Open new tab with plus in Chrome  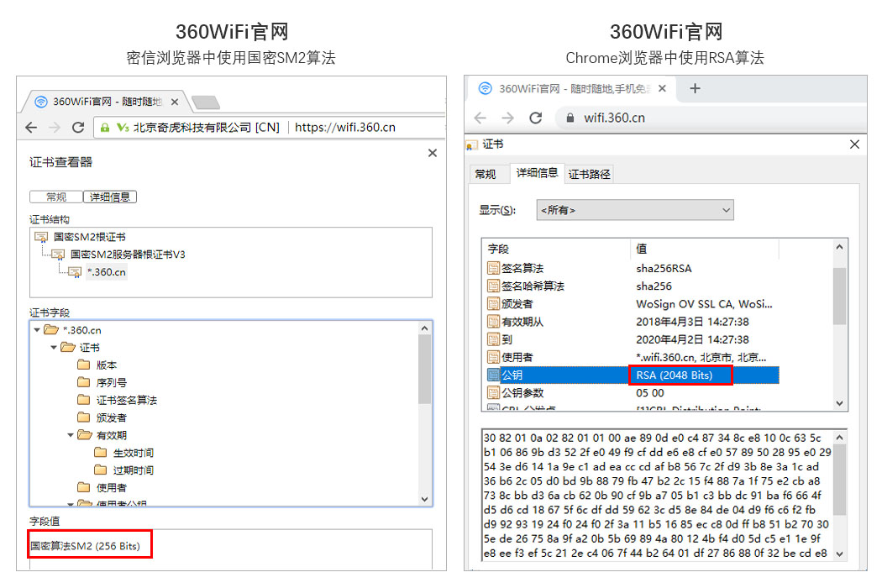click(695, 88)
